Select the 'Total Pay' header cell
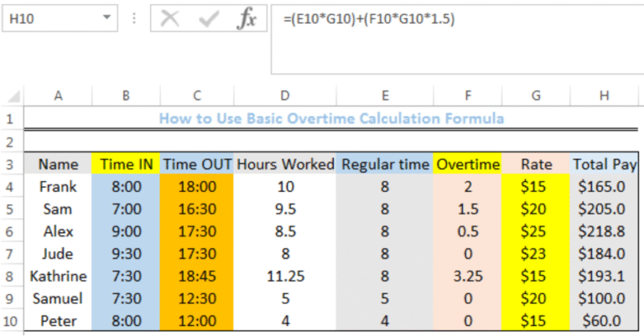This screenshot has width=644, height=336. [x=604, y=164]
